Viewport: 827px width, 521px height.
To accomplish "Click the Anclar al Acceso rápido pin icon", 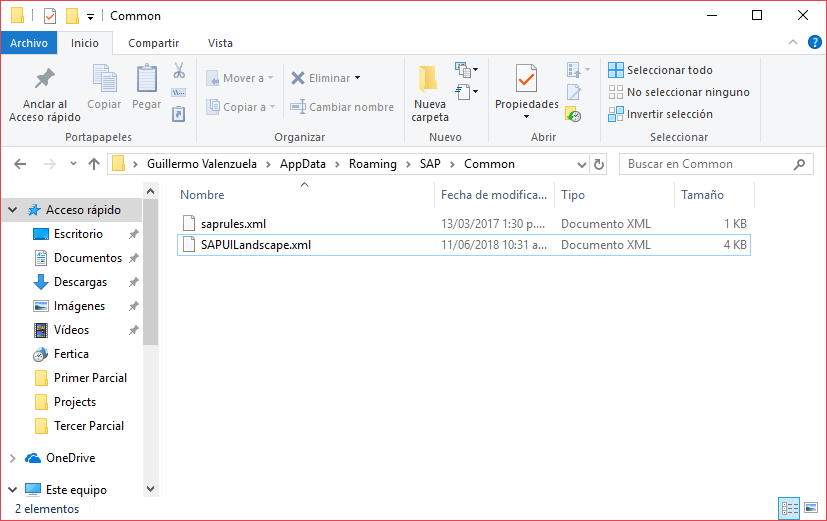I will point(44,79).
